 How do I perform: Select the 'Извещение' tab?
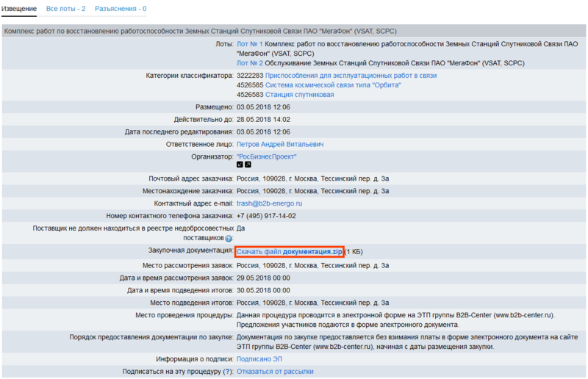click(x=19, y=9)
